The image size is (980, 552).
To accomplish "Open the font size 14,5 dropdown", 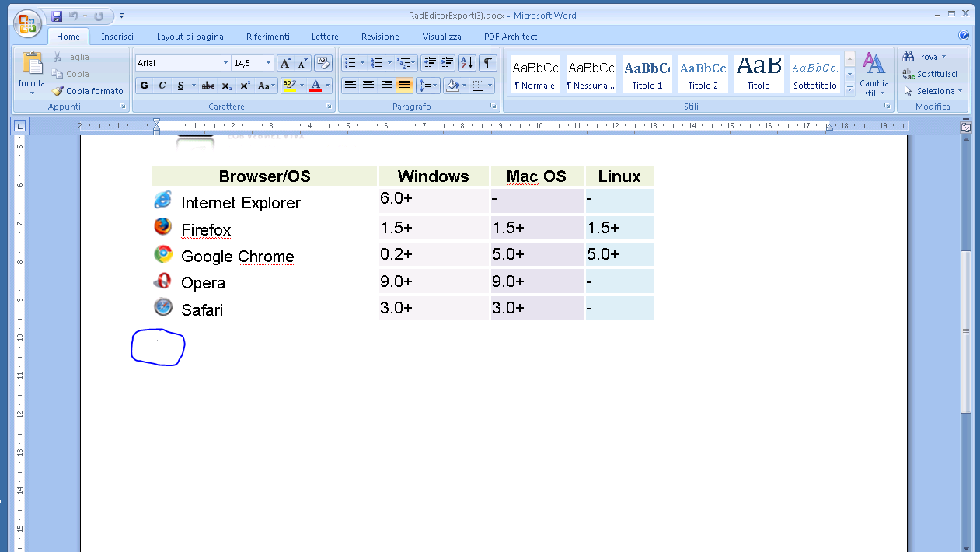I will pyautogui.click(x=269, y=63).
